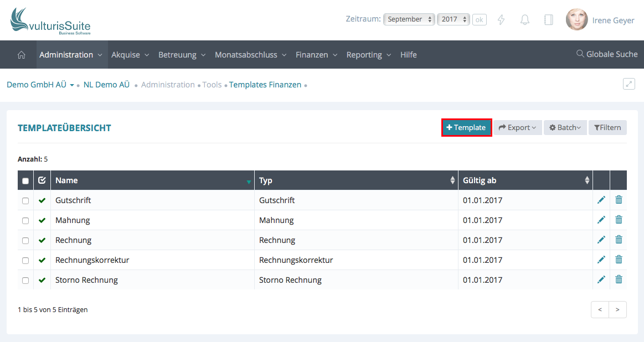Select the Storno Rechnung row checkbox
This screenshot has width=644, height=342.
click(25, 280)
